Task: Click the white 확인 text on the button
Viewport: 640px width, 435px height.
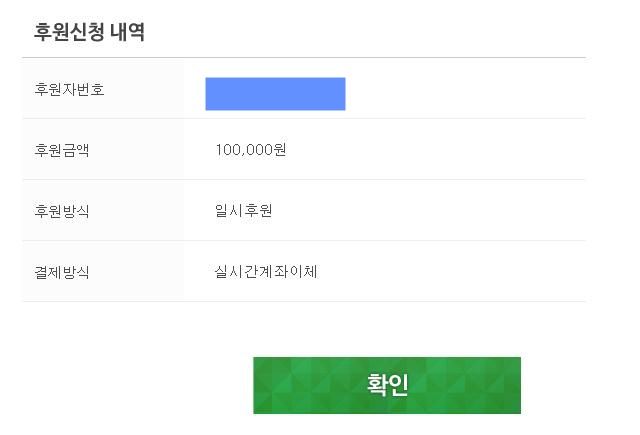Action: tap(387, 384)
